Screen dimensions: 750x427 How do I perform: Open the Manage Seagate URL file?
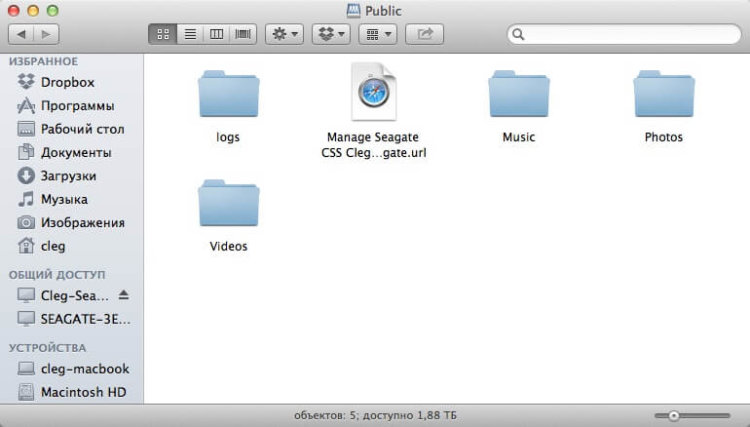point(373,94)
